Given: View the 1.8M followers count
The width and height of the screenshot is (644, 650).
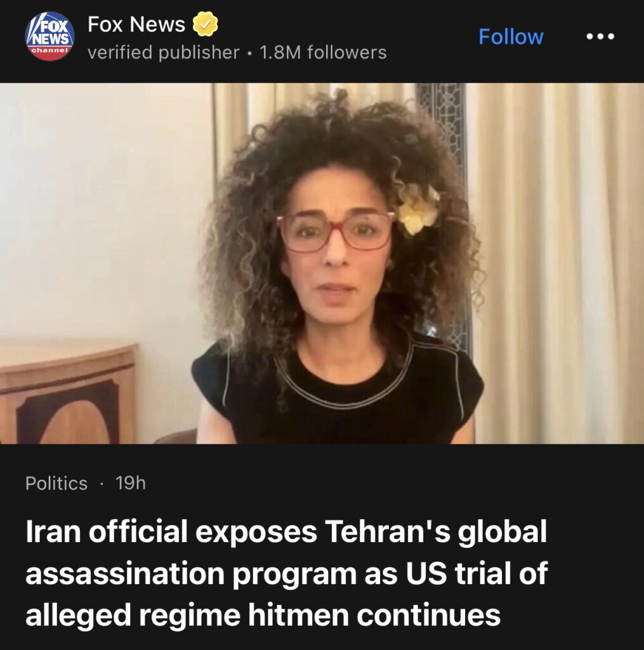Looking at the screenshot, I should [x=323, y=53].
